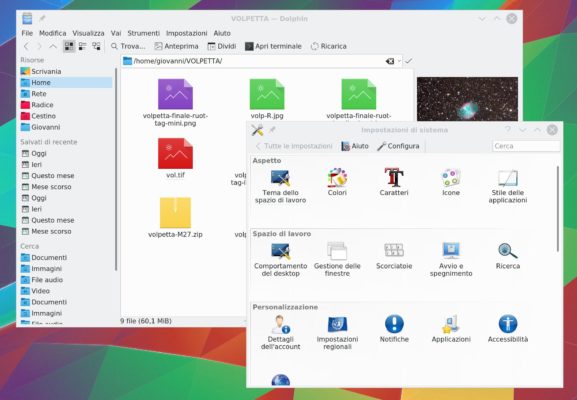Viewport: 577px width, 400px height.
Task: Switch Dolphin to icons view mode
Action: click(x=69, y=46)
